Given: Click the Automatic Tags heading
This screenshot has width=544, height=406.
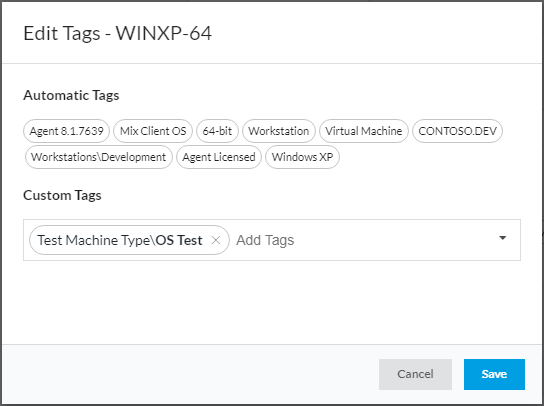Looking at the screenshot, I should pos(71,95).
